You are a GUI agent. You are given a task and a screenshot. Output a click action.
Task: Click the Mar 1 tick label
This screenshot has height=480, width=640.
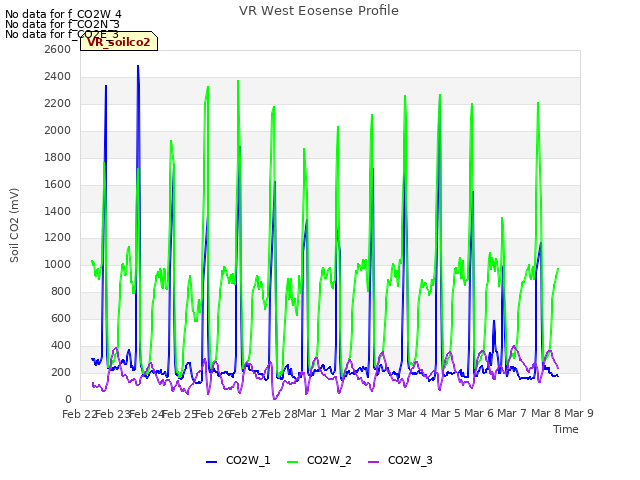312,413
